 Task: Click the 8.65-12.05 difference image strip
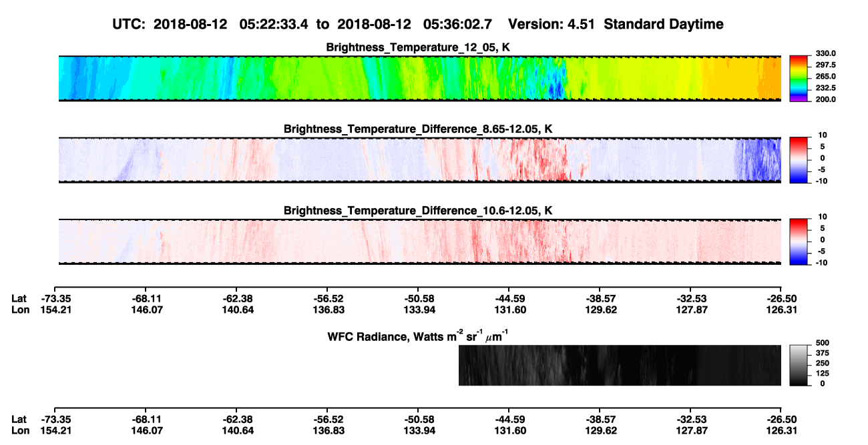420,159
